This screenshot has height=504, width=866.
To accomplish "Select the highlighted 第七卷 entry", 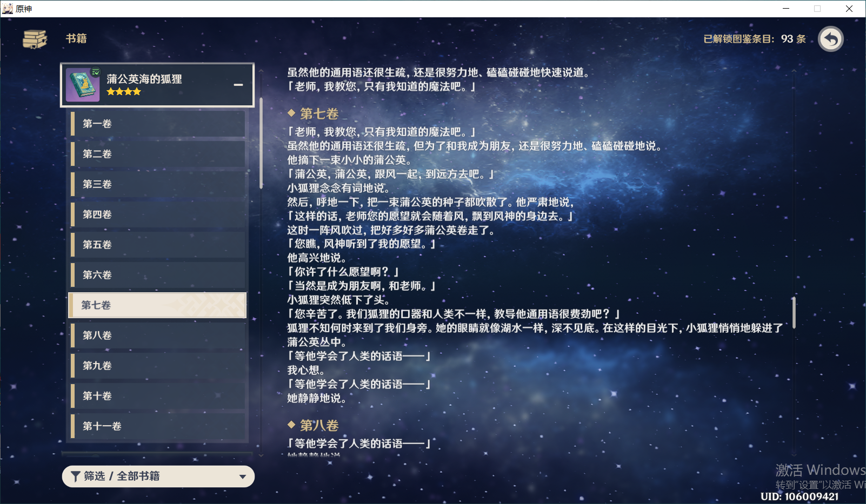I will coord(157,305).
